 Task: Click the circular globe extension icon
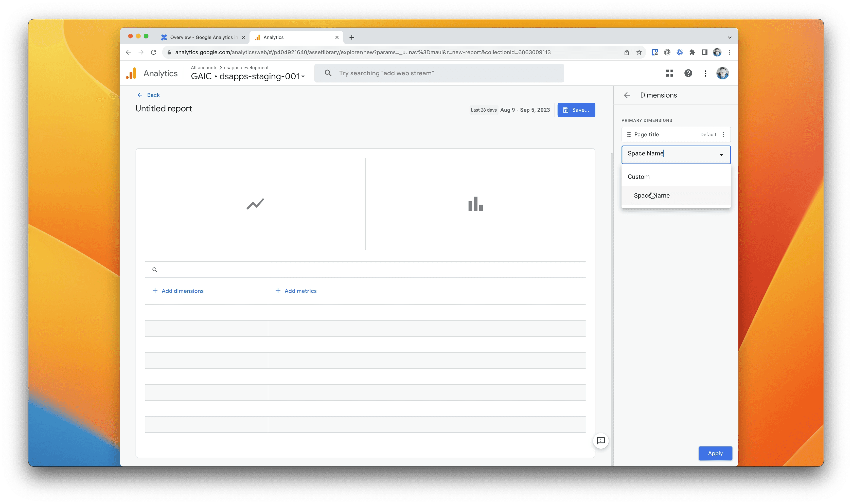[667, 52]
